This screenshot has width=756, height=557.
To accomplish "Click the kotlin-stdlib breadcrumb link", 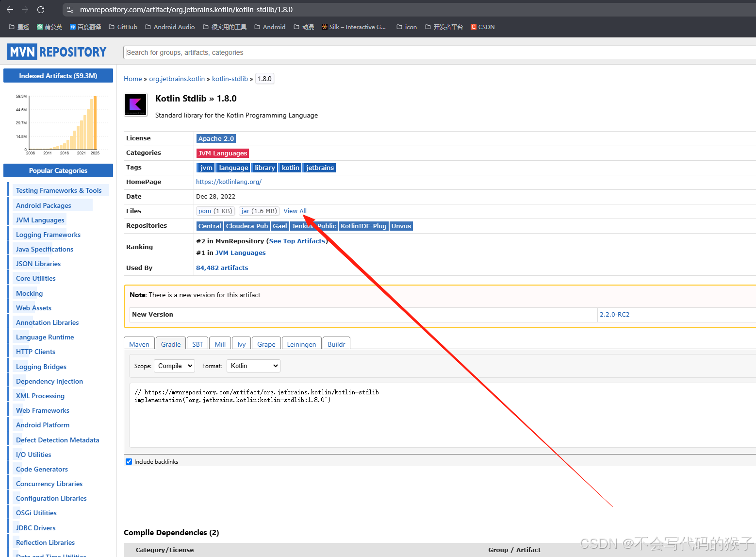I will tap(230, 79).
